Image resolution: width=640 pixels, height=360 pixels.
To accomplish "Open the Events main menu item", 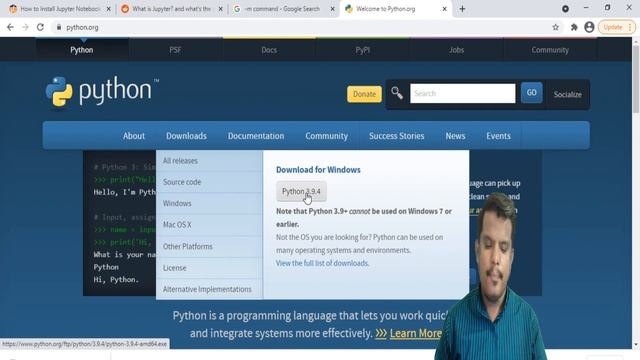I will pos(498,136).
